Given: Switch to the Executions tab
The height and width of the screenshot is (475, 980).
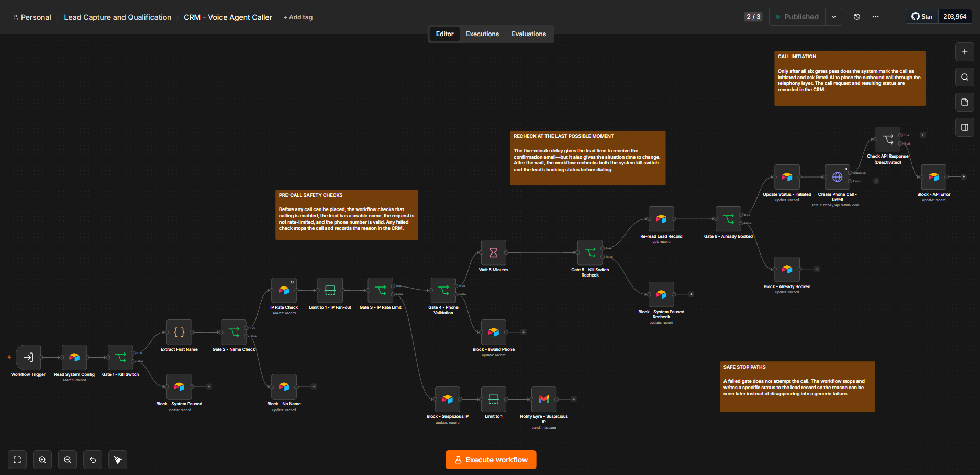Looking at the screenshot, I should [482, 34].
